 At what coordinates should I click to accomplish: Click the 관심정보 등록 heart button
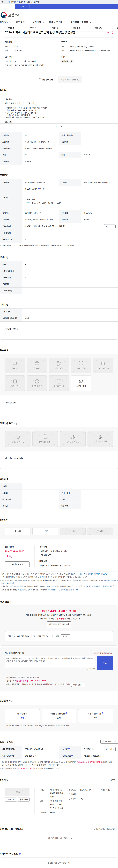coord(46,79)
